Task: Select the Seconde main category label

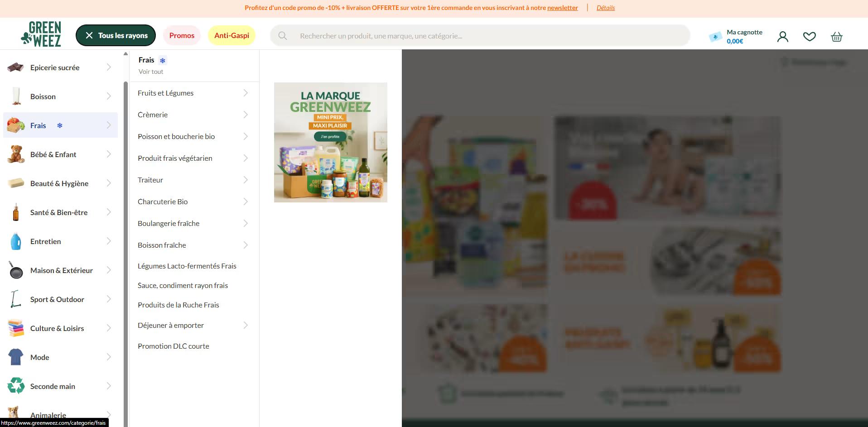Action: coord(53,386)
